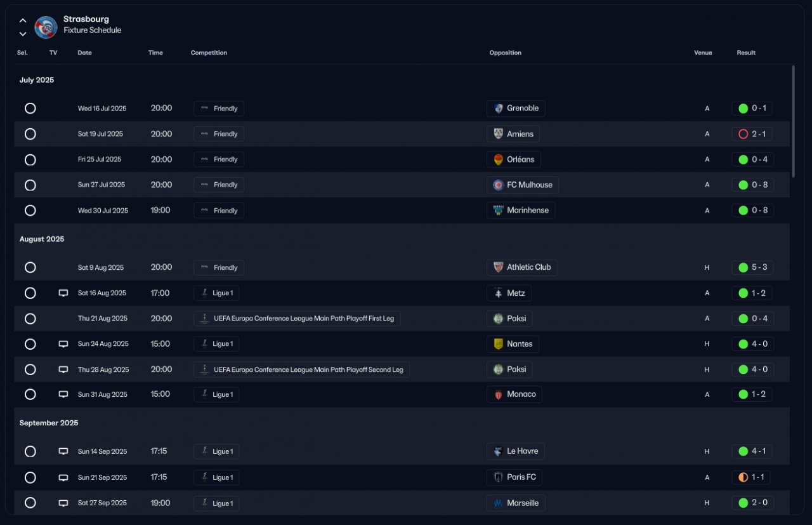Viewport: 812px width, 525px height.
Task: Select the Nantes fixture radio button
Action: pyautogui.click(x=30, y=344)
